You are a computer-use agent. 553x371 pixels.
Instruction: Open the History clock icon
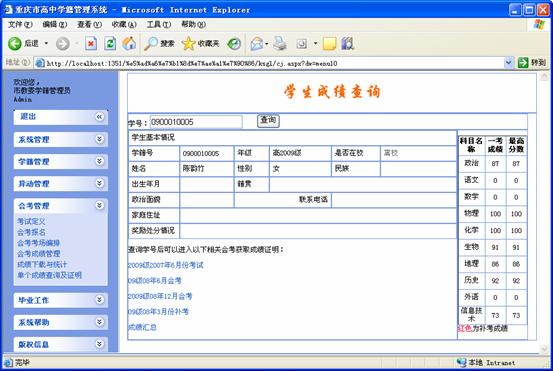coord(234,44)
